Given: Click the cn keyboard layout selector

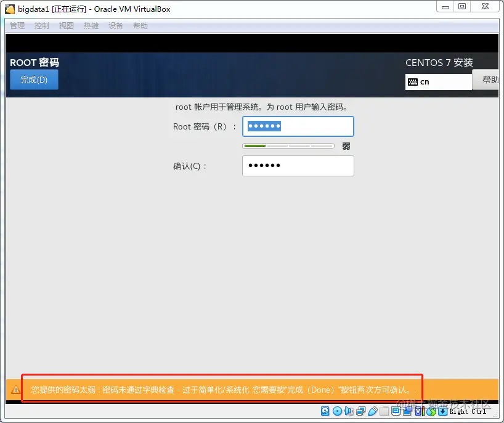Looking at the screenshot, I should tap(439, 82).
